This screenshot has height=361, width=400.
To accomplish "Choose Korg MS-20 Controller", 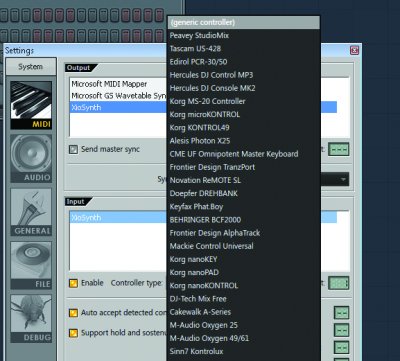I will 243,101.
